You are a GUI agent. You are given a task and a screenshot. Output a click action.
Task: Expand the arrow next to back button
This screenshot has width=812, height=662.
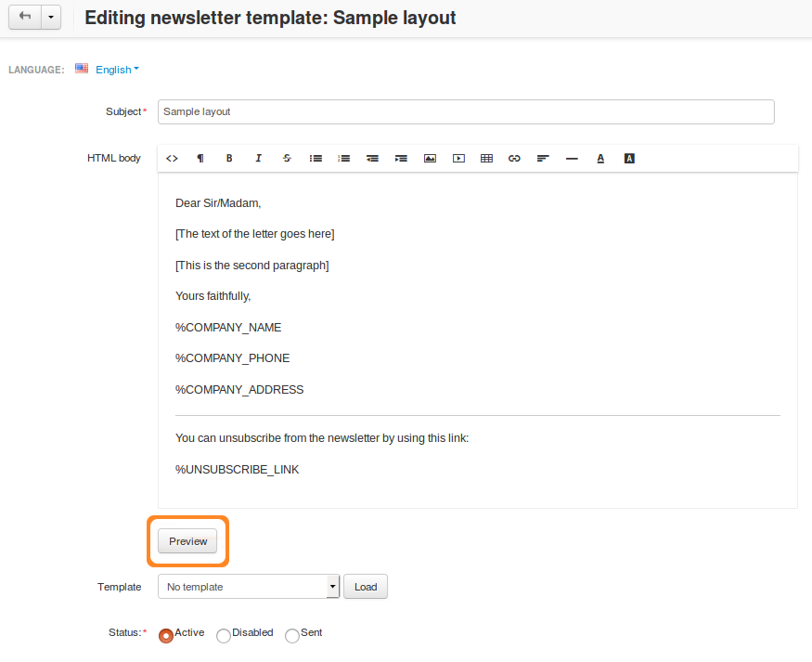[x=51, y=17]
